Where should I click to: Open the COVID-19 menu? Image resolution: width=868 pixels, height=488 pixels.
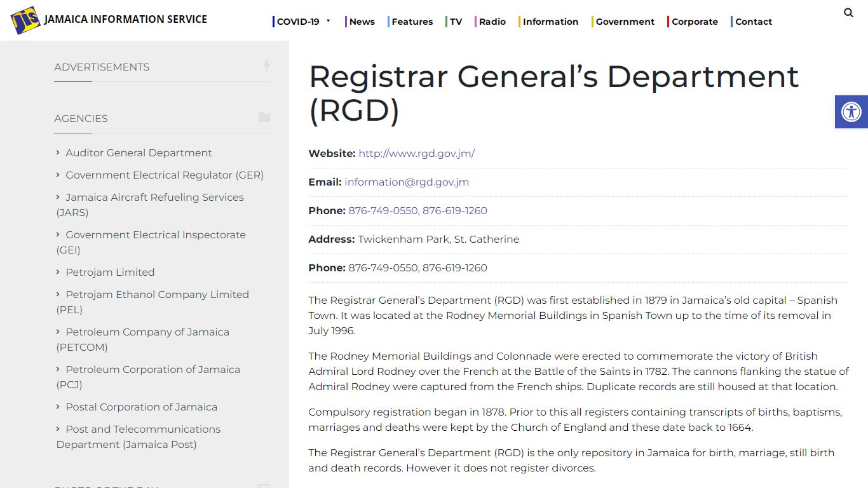[298, 22]
